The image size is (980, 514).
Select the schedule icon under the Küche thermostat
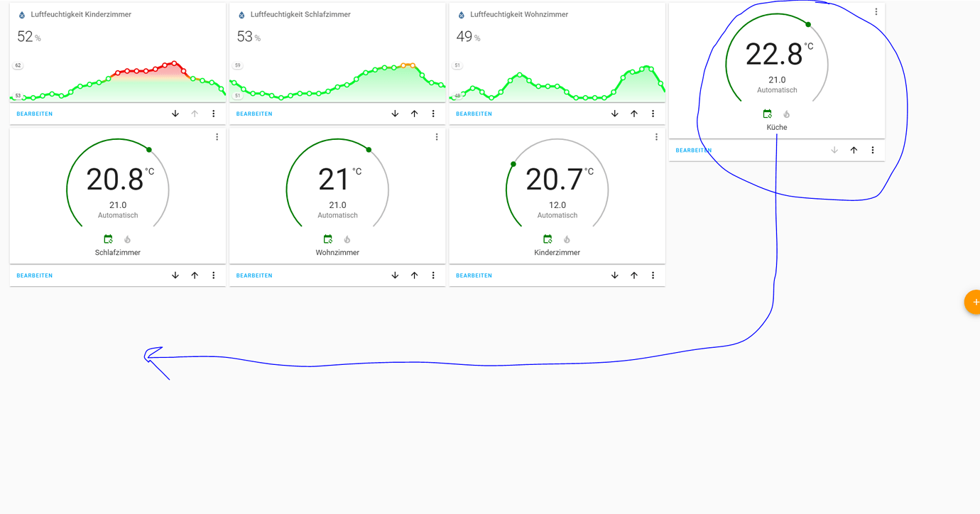coord(768,114)
